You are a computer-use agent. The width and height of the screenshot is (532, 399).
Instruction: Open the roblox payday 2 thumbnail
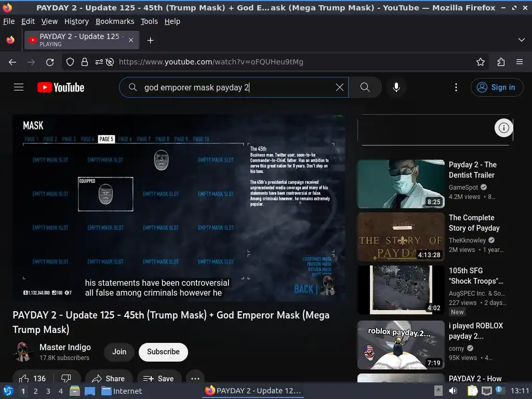click(401, 345)
